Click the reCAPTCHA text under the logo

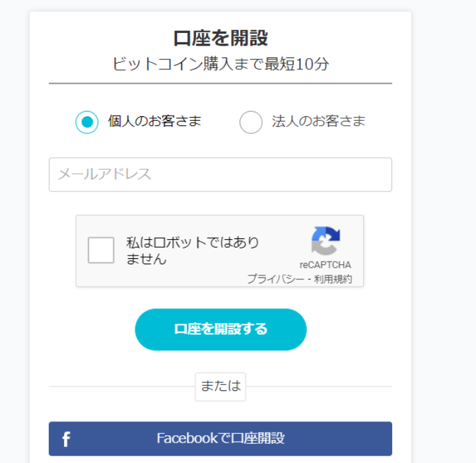(x=325, y=265)
